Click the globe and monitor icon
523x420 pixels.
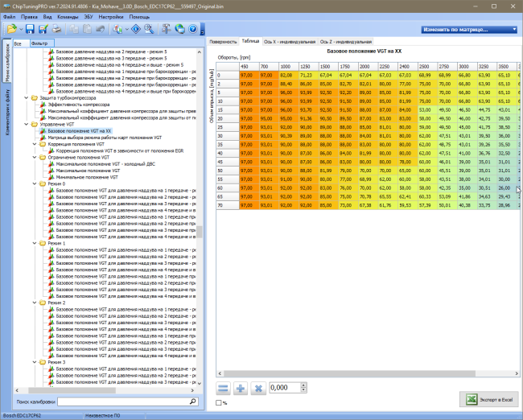[179, 29]
